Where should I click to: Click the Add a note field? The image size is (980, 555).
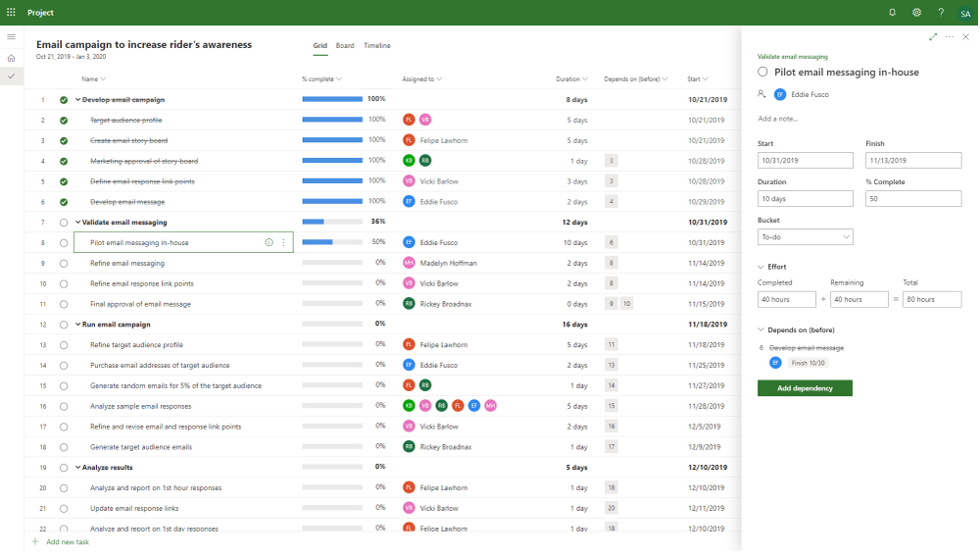(778, 119)
